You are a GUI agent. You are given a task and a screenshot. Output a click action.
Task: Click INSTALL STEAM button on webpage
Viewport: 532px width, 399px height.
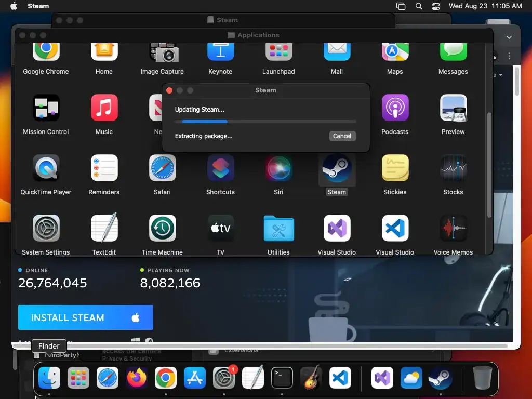(x=86, y=317)
